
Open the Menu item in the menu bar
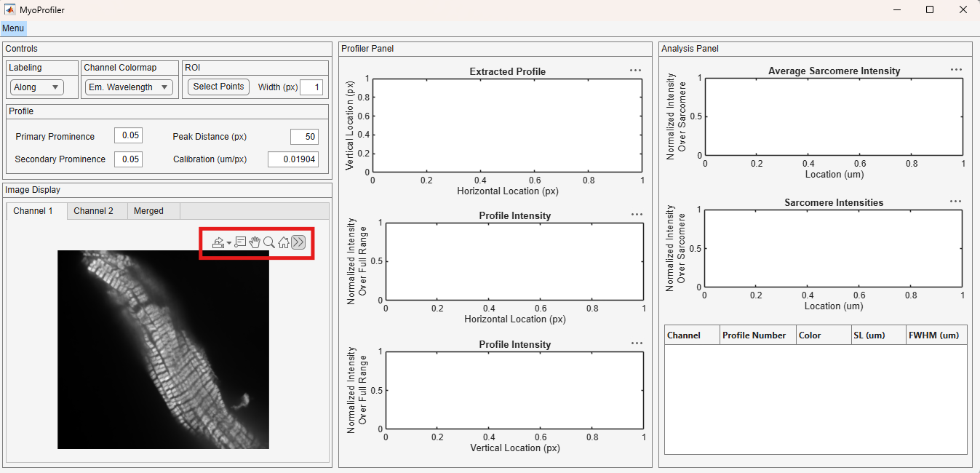point(13,28)
